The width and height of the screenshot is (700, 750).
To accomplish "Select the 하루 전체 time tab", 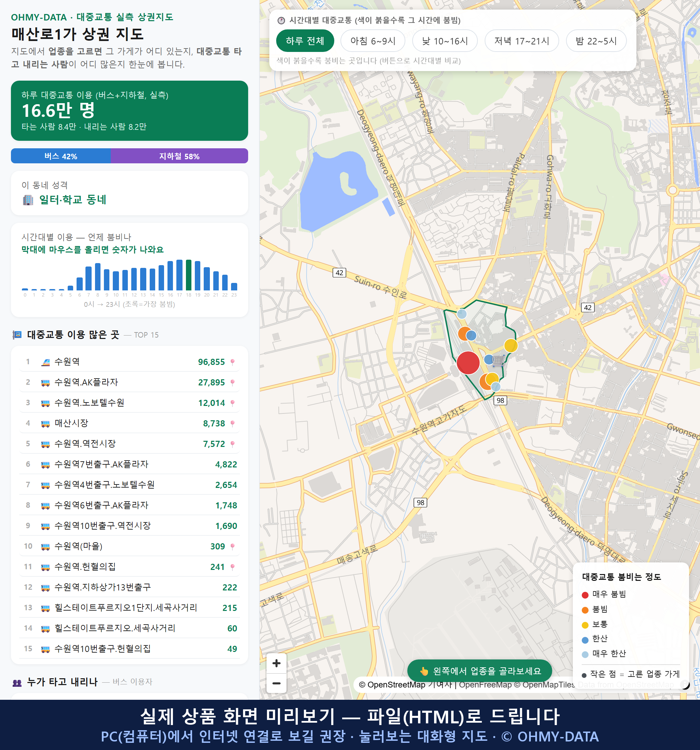I will coord(305,41).
